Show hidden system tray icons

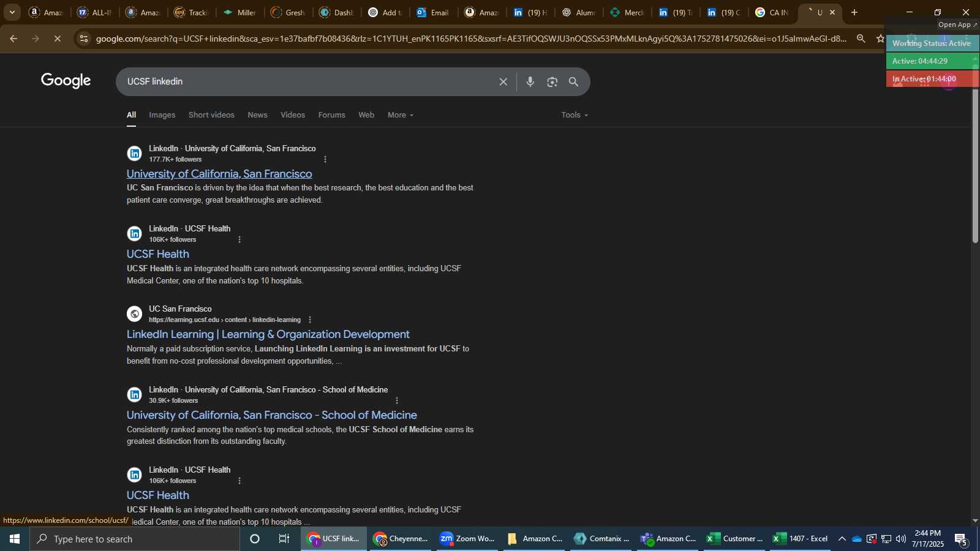click(x=842, y=539)
